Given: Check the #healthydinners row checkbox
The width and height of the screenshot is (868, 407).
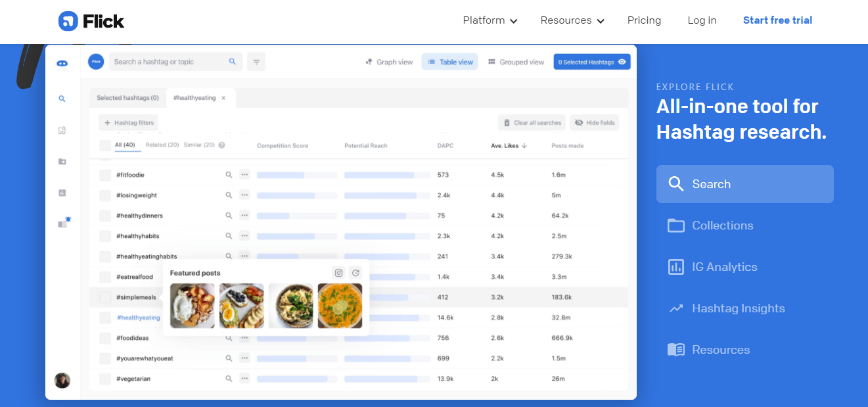Looking at the screenshot, I should tap(105, 216).
